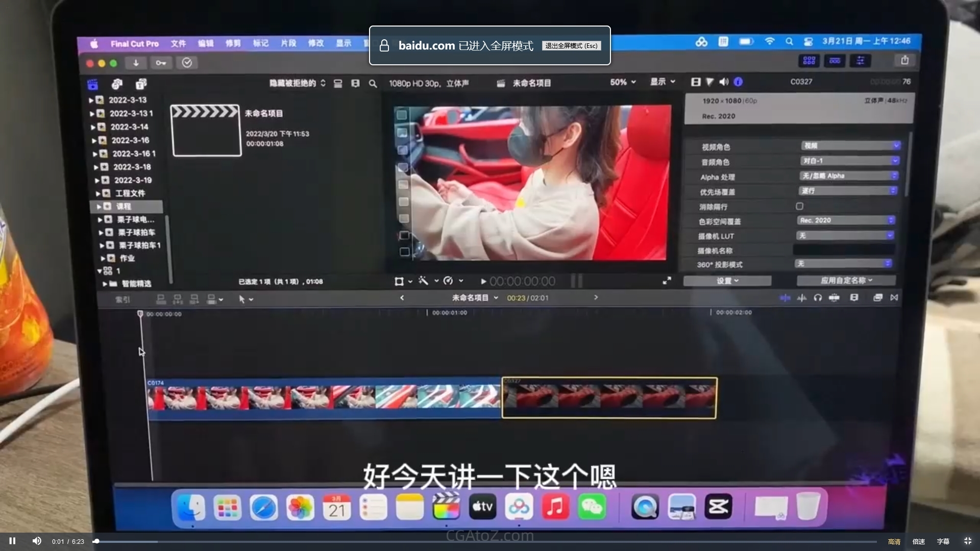Click the import media arrow icon

pyautogui.click(x=136, y=63)
